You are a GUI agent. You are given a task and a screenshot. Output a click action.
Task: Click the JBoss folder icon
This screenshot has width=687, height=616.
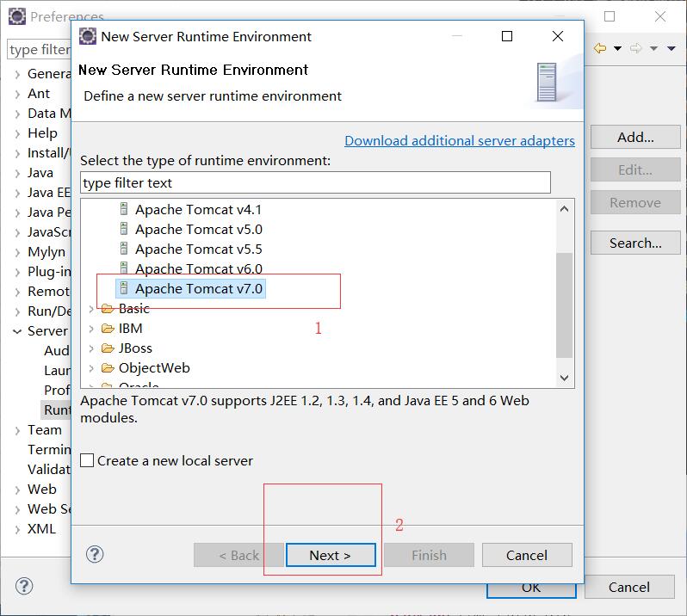[x=108, y=348]
